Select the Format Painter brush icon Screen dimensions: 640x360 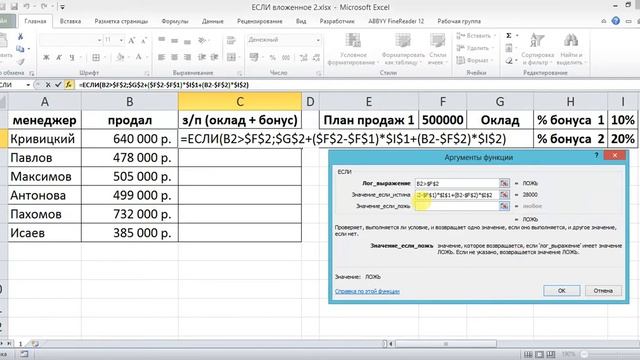coord(20,61)
